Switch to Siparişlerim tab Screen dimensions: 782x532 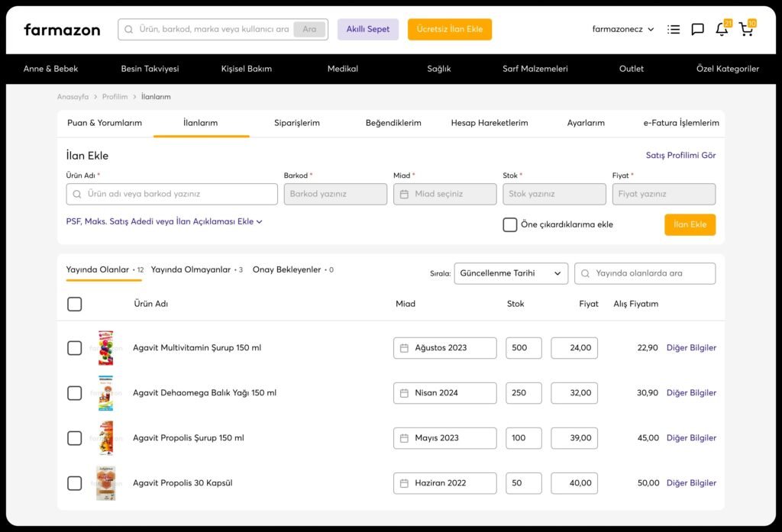296,123
